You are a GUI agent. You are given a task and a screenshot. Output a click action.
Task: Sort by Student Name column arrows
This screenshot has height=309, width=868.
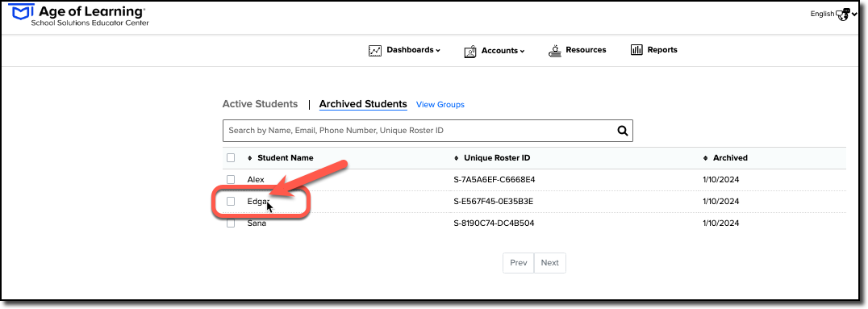[249, 158]
